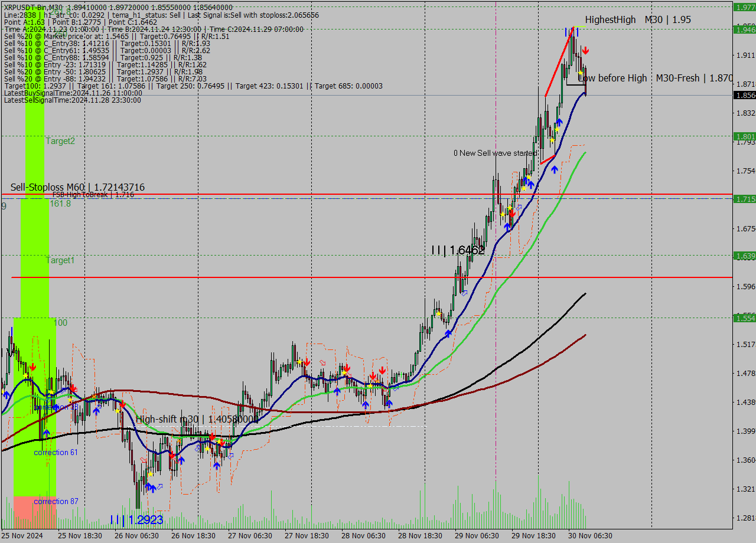Screen dimensions: 756x543
Task: Click the 1.675 price scale value
Action: point(746,229)
